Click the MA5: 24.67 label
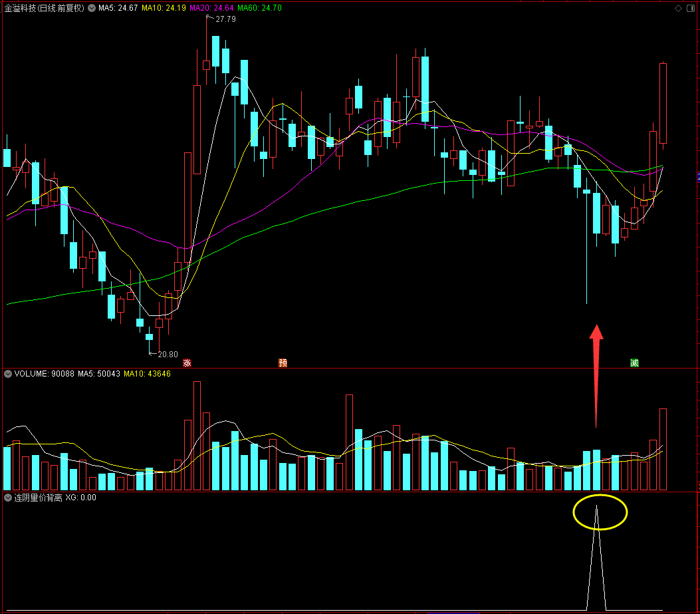700x614 pixels. coord(118,8)
